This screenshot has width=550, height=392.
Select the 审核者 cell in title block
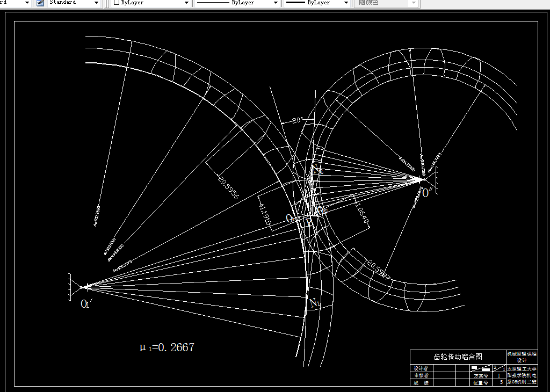(x=421, y=375)
